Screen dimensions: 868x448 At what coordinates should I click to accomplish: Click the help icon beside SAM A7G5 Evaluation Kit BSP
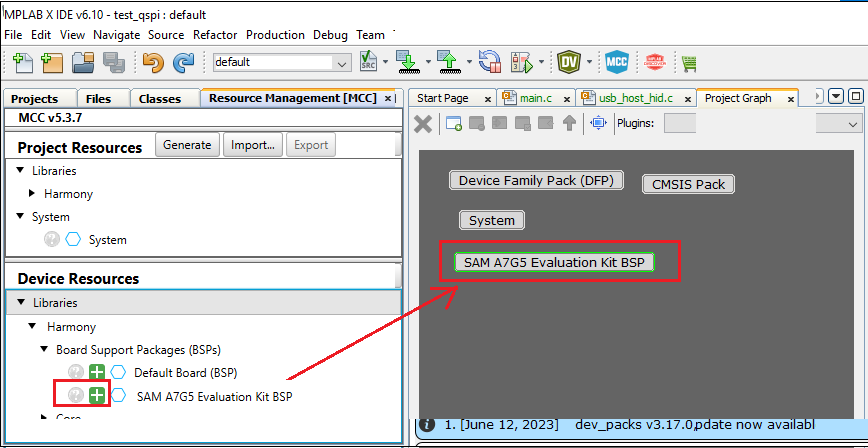(76, 395)
